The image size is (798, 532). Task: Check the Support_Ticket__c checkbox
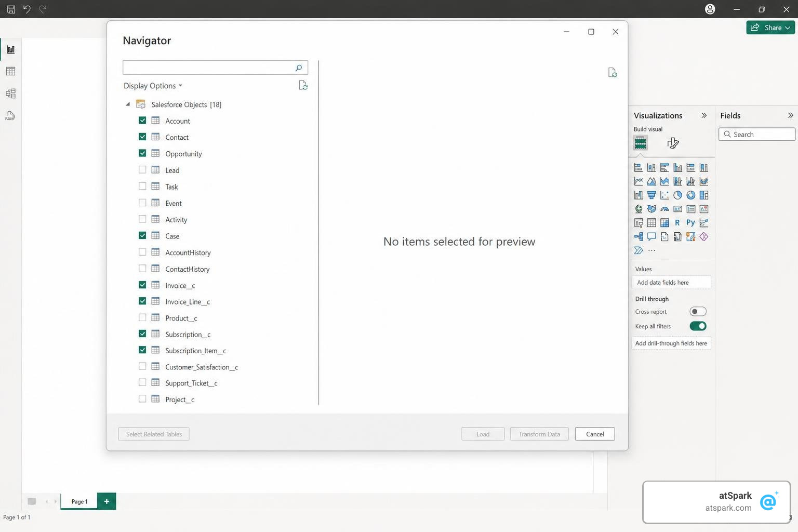pos(142,382)
